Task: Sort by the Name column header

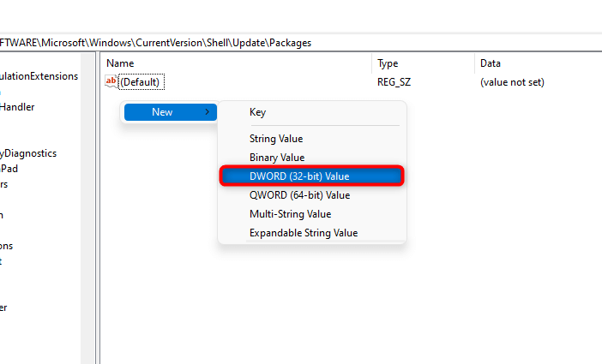Action: pos(121,63)
